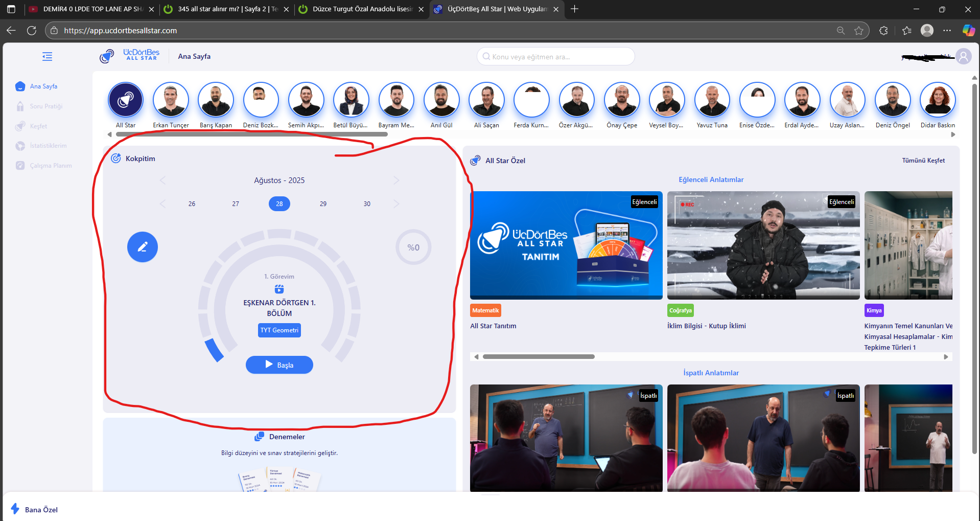The width and height of the screenshot is (980, 521).
Task: Switch to the Düzce Turgut Özal Anadolu lisesi tab
Action: click(x=362, y=9)
